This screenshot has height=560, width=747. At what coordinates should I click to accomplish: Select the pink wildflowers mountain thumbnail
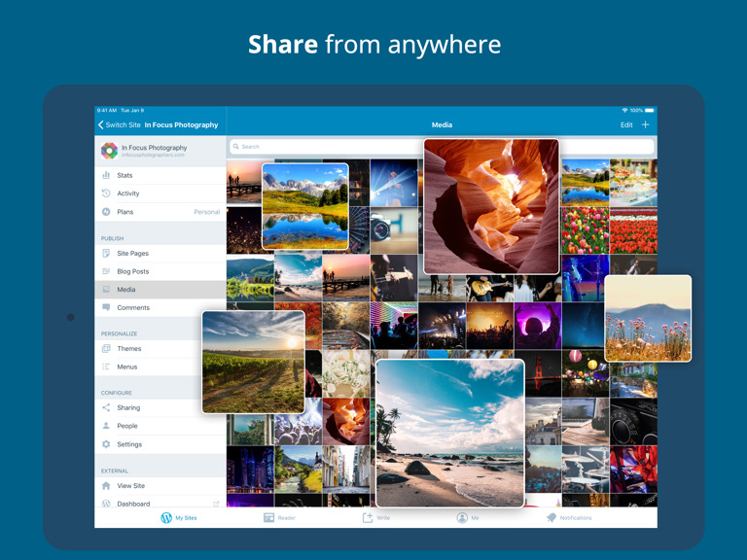point(648,318)
